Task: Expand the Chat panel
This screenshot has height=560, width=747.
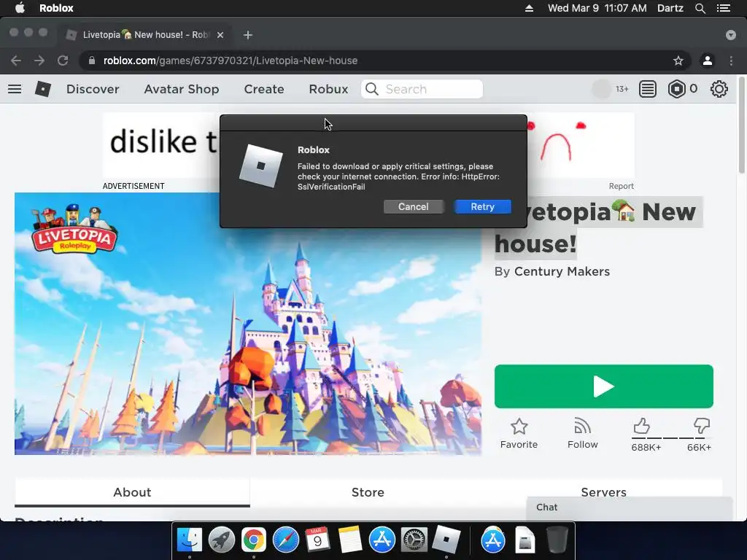Action: 630,507
